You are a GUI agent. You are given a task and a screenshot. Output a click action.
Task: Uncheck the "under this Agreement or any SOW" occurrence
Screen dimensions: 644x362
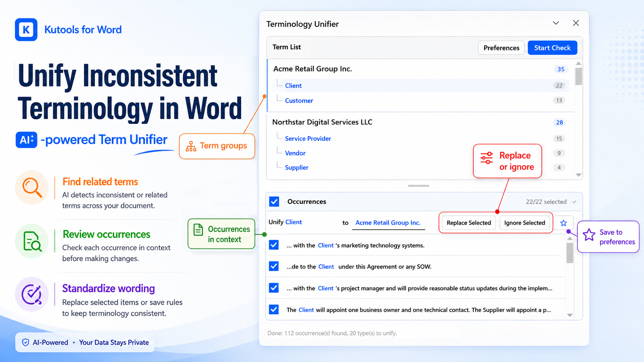click(274, 266)
